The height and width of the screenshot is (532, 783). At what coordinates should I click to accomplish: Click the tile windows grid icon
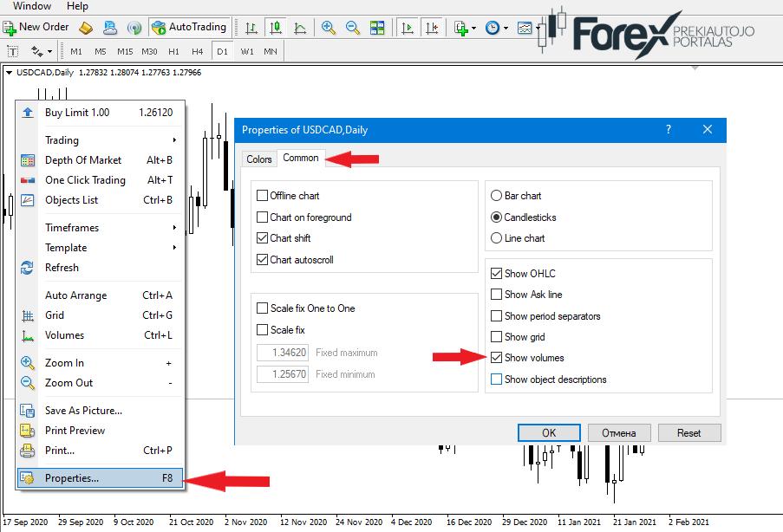click(377, 28)
